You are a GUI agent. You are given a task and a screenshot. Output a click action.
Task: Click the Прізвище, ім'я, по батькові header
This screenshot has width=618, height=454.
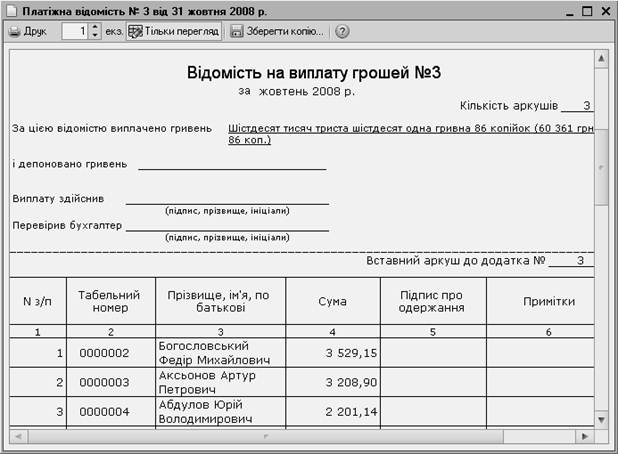(219, 301)
